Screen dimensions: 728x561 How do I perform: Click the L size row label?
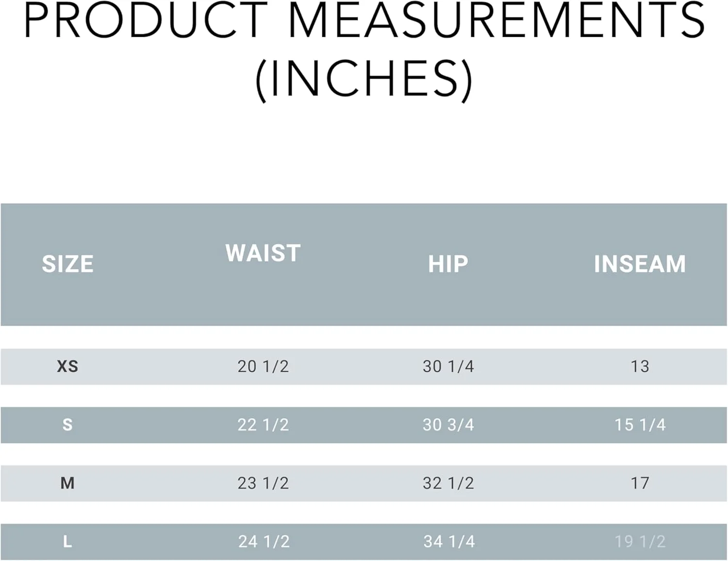point(67,541)
